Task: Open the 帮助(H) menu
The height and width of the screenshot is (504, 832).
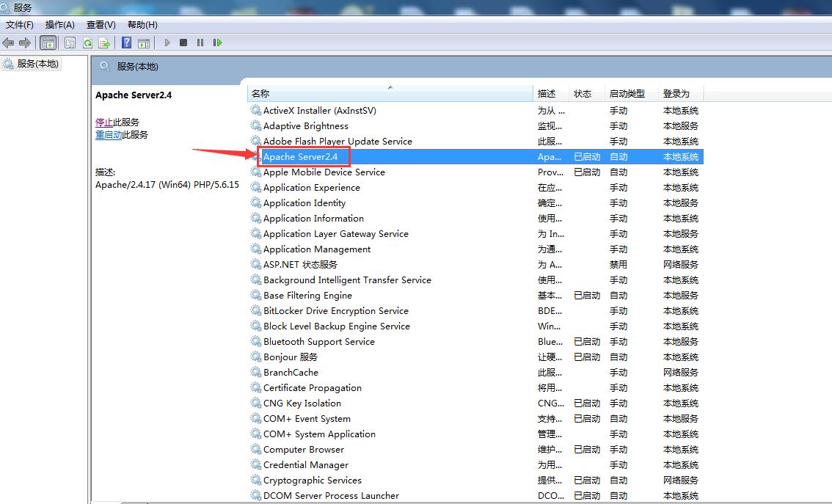Action: coord(142,24)
